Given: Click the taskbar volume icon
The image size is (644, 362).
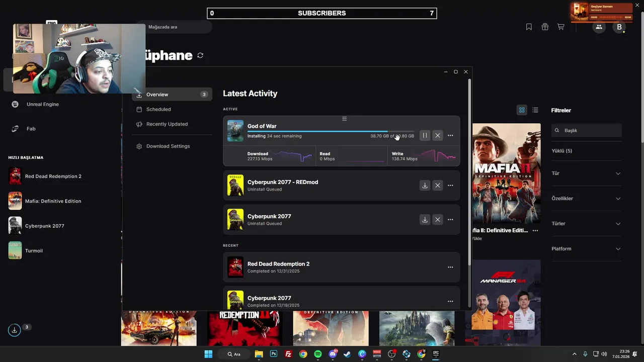Looking at the screenshot, I should [604, 354].
